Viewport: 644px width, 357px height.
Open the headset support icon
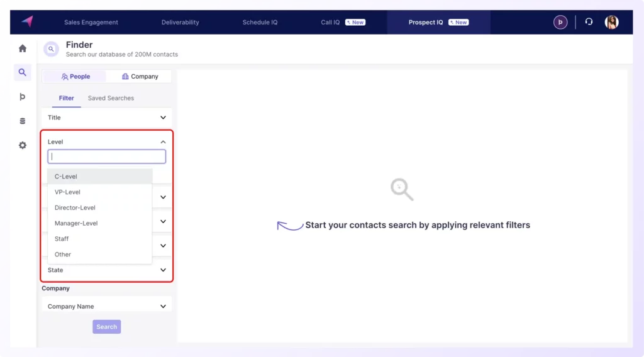tap(589, 22)
